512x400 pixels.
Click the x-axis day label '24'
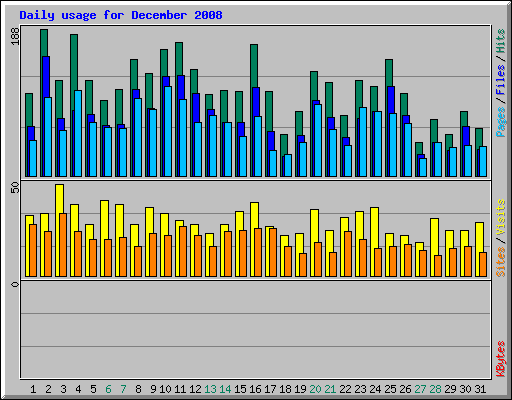375,389
